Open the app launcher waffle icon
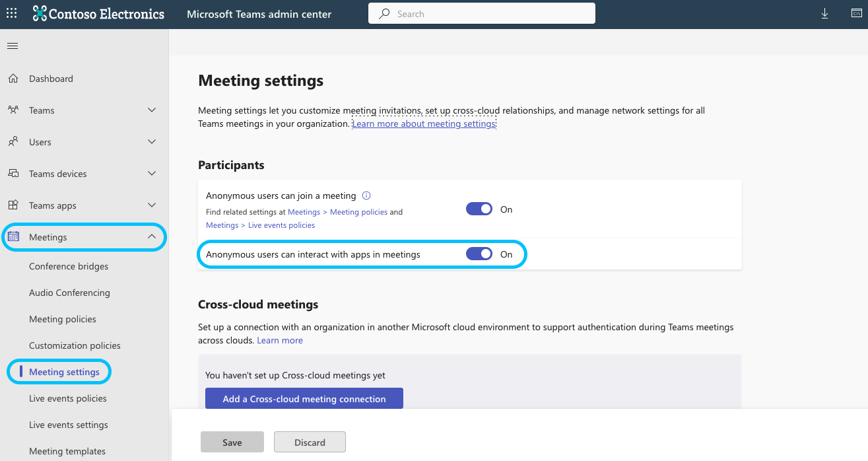 click(12, 13)
